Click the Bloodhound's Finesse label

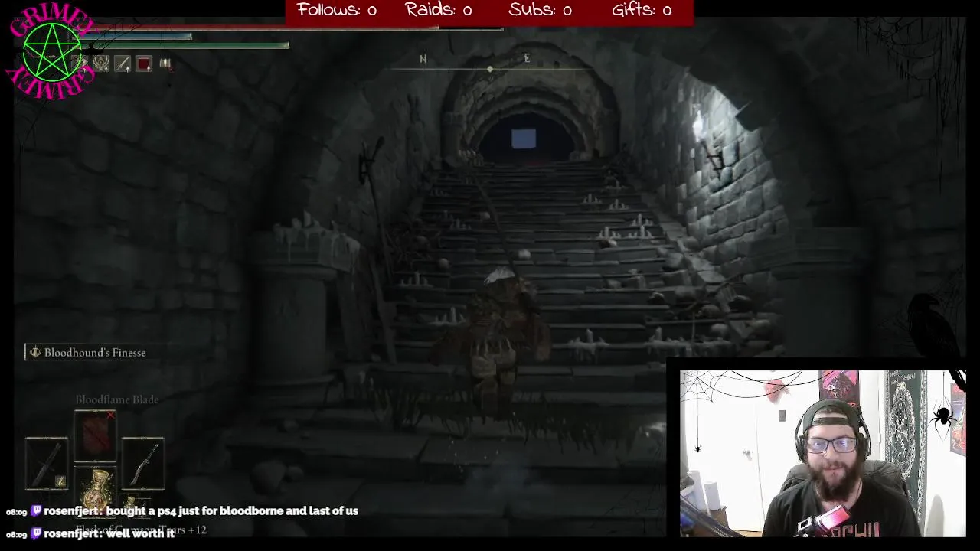tap(95, 353)
